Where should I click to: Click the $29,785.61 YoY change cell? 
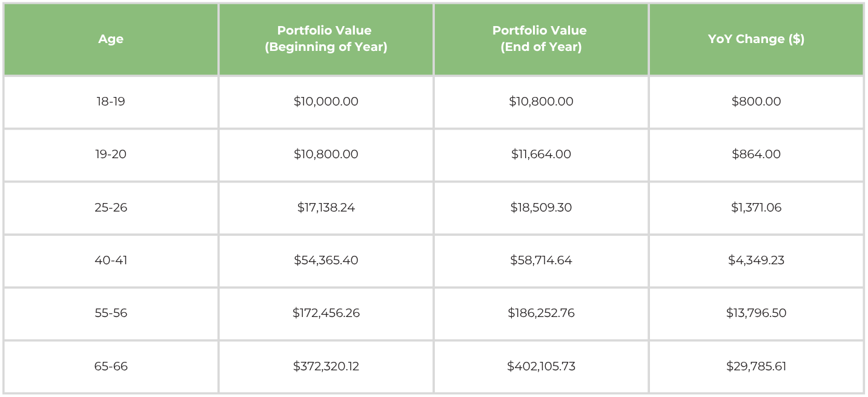[756, 367]
